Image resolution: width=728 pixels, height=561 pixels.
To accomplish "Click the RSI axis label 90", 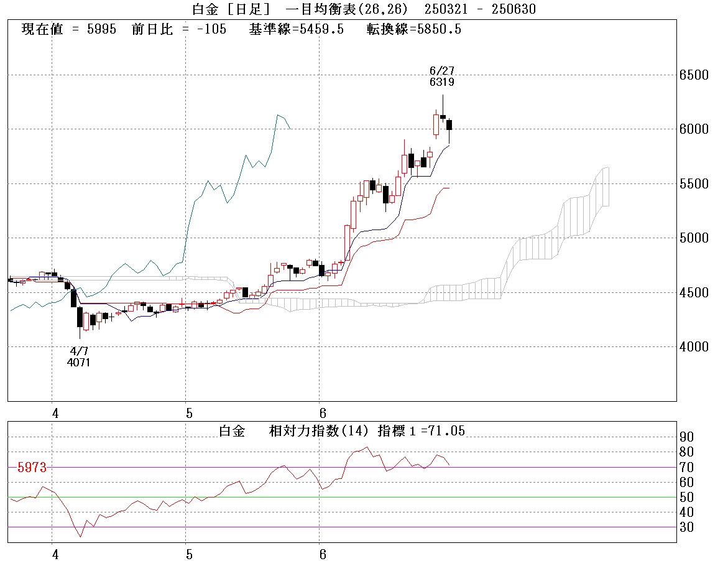I will click(x=687, y=437).
